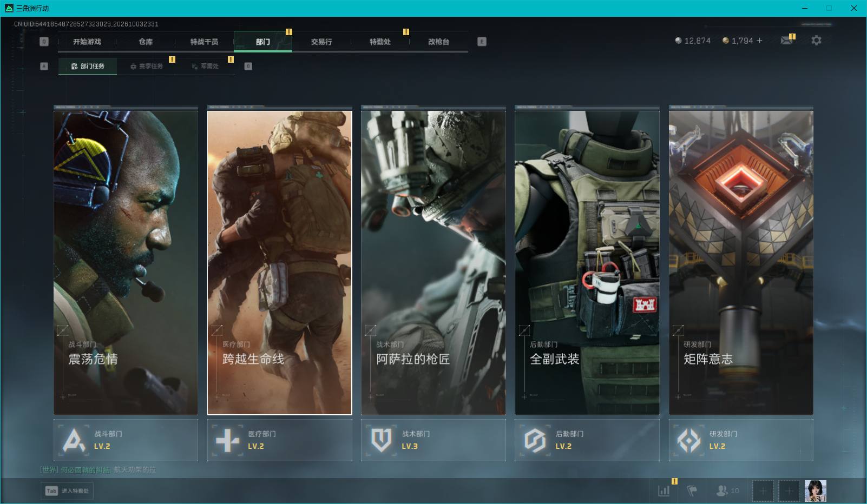
Task: Switch to the 仓库 tab
Action: click(x=146, y=42)
